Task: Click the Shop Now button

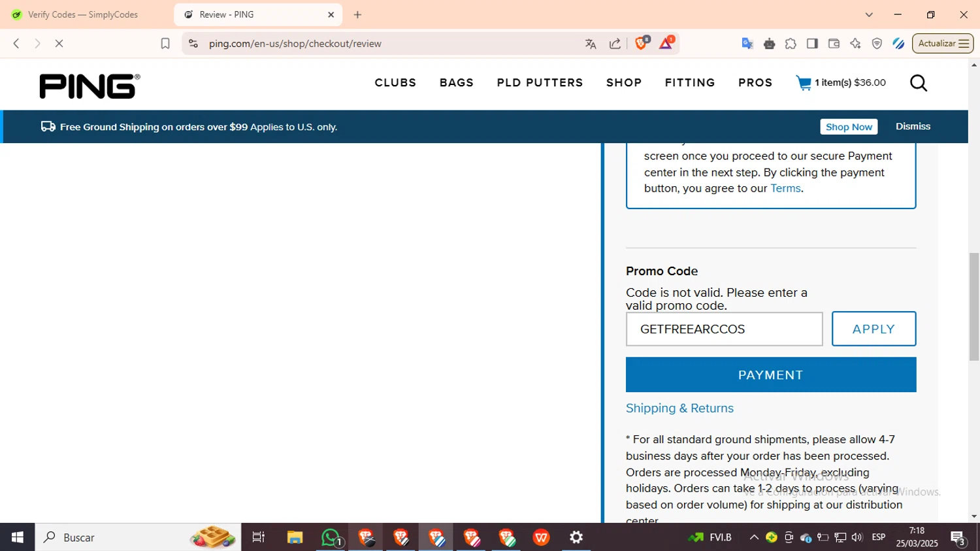Action: [849, 127]
